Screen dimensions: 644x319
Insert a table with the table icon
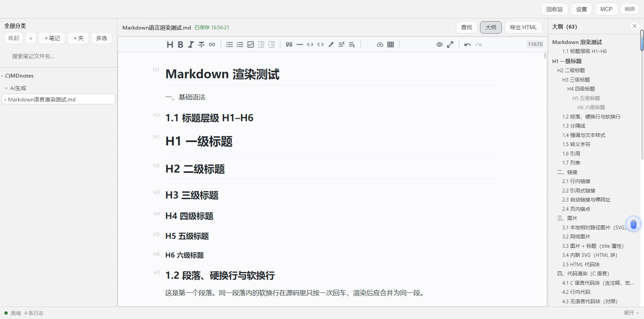pos(390,44)
